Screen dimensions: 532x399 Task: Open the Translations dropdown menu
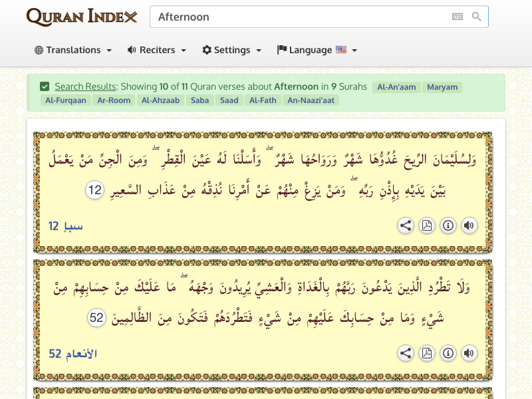point(73,50)
